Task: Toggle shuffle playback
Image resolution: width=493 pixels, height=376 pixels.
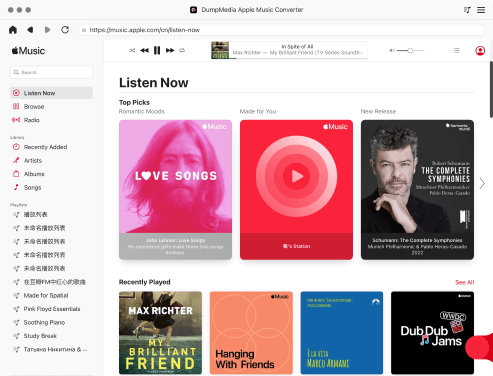Action: [x=132, y=50]
